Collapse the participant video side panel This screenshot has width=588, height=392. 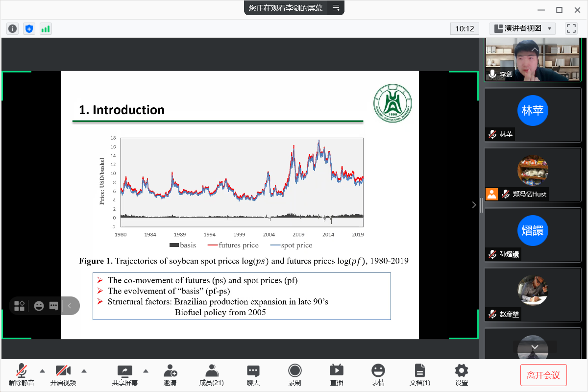click(x=474, y=205)
